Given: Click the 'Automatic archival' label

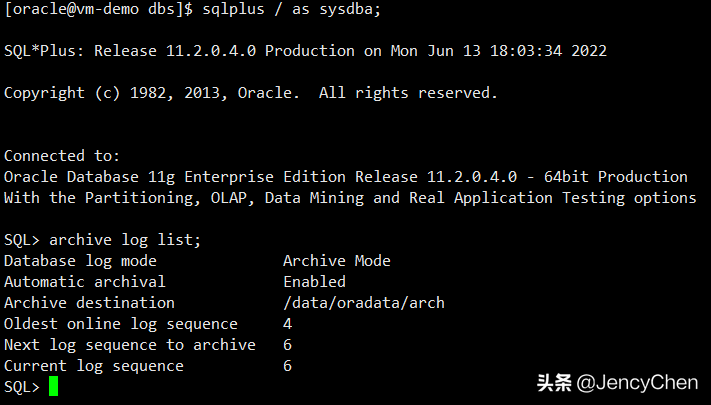Looking at the screenshot, I should [85, 282].
